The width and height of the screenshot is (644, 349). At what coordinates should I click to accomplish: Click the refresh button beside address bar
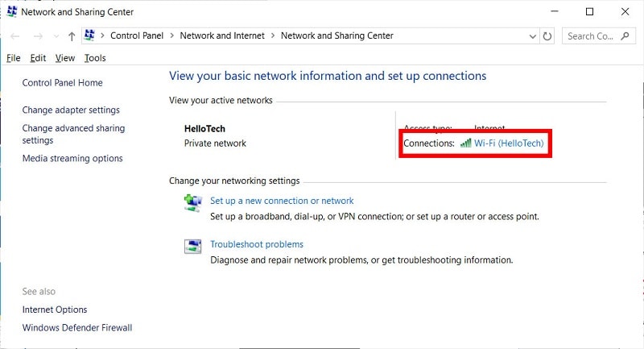coord(548,36)
